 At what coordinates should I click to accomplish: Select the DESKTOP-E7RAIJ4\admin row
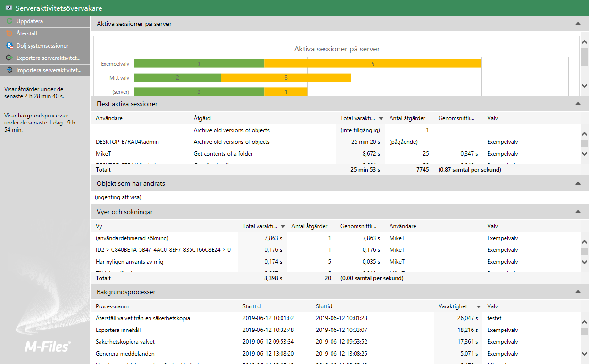(336, 141)
